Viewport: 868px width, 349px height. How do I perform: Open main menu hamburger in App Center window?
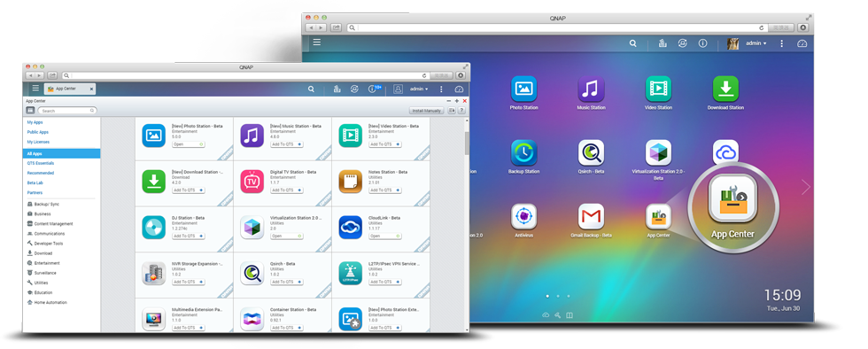click(x=35, y=88)
